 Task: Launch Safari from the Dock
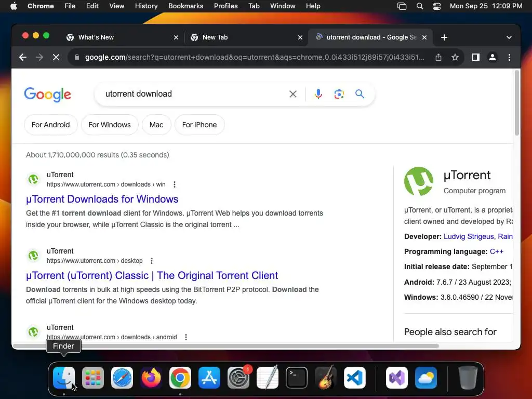(x=122, y=378)
